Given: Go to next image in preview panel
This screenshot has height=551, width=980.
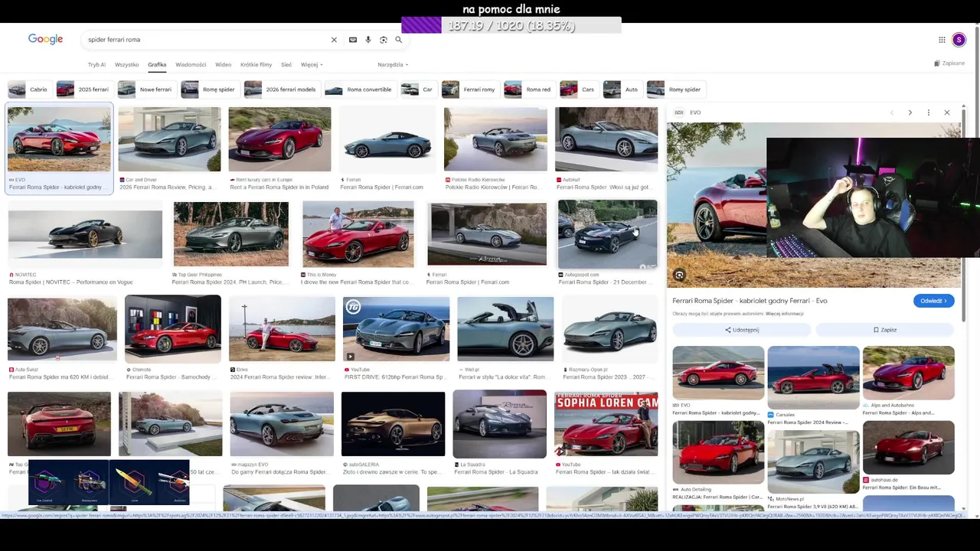Looking at the screenshot, I should (x=910, y=112).
